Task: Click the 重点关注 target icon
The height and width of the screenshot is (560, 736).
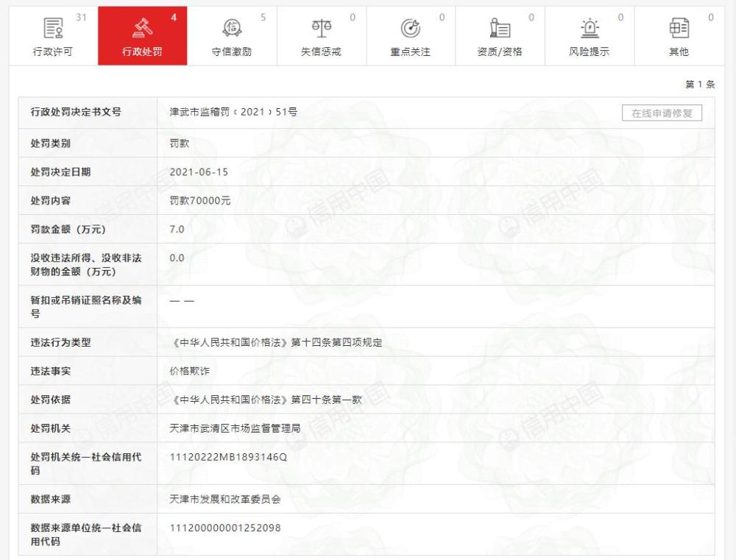Action: (410, 28)
